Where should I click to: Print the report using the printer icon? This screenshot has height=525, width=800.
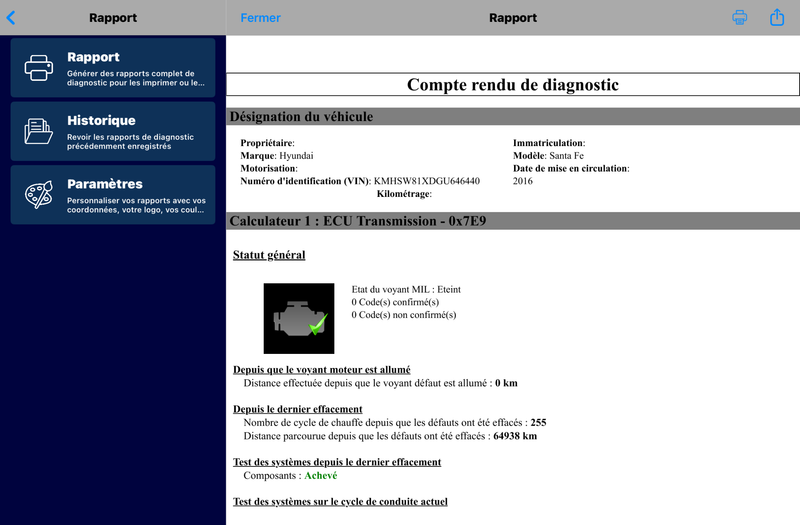[x=739, y=17]
